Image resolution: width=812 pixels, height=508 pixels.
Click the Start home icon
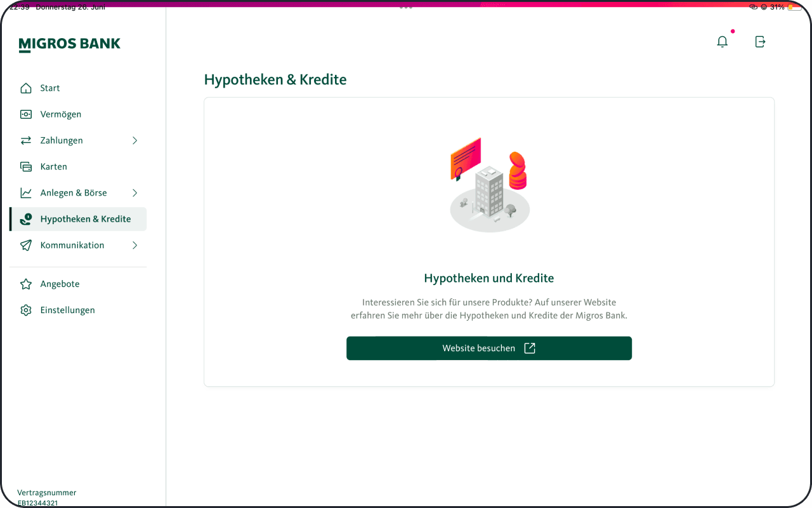click(x=26, y=88)
